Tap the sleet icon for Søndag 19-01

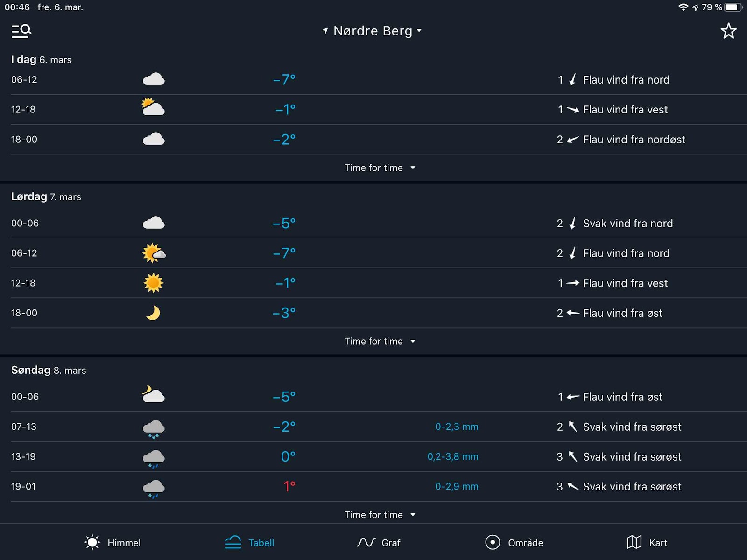coord(153,488)
